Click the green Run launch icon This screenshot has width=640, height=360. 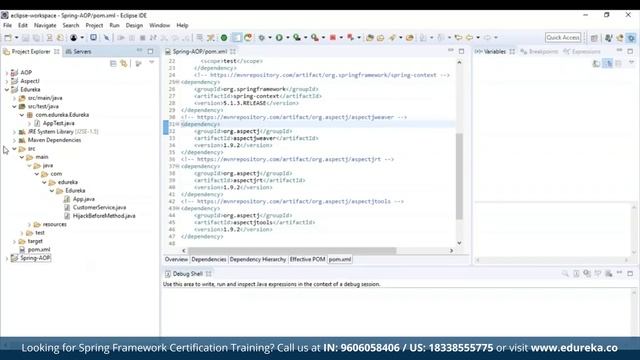279,38
